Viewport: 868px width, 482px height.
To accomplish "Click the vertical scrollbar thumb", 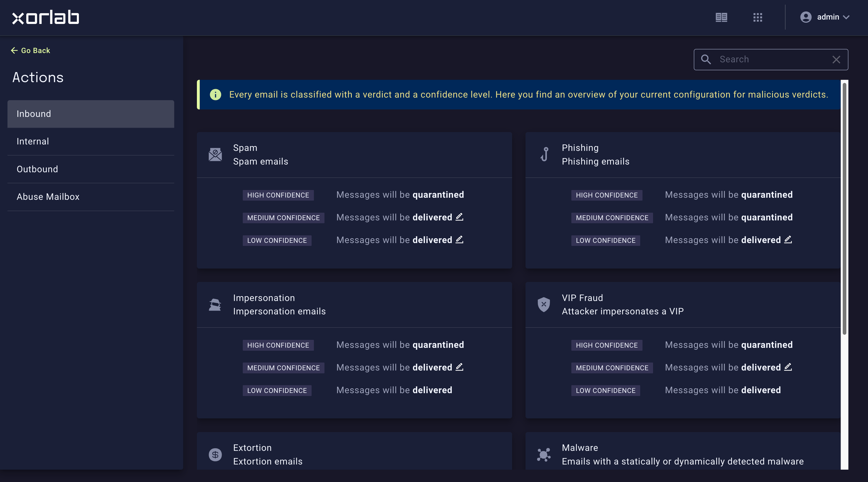I will (x=844, y=209).
